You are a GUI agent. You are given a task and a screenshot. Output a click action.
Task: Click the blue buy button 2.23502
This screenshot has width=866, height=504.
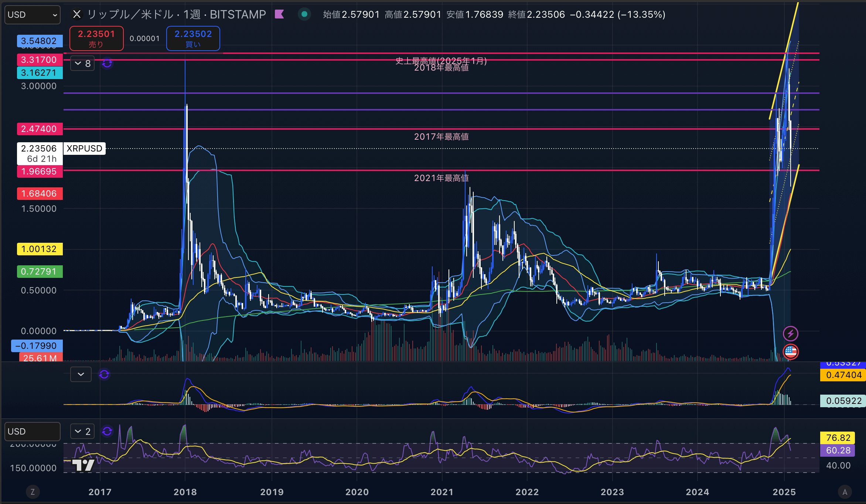coord(193,38)
